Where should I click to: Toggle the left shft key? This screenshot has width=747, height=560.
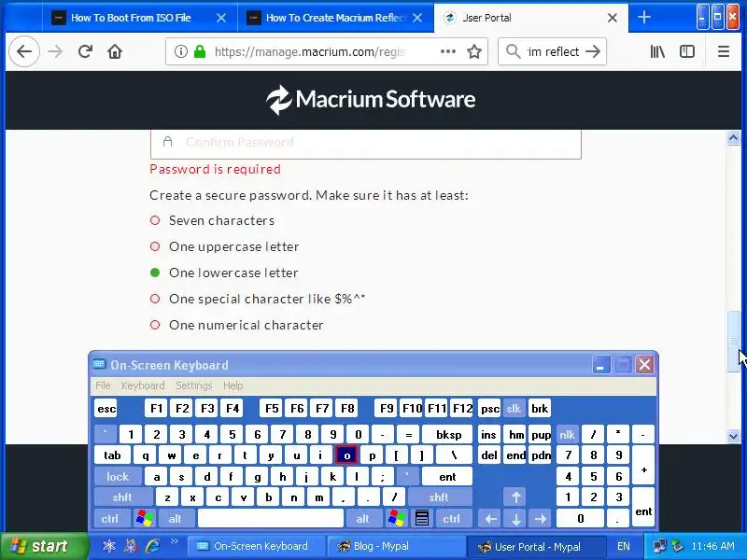(122, 497)
